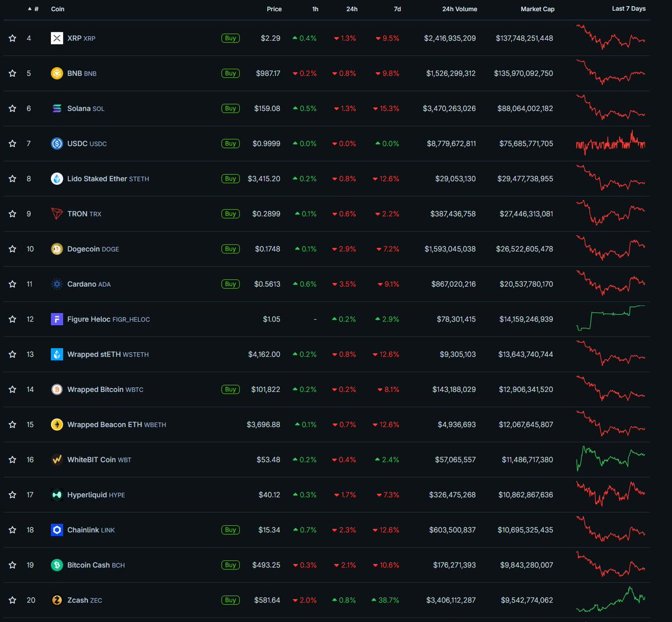Click BNB price $987.17

(268, 73)
